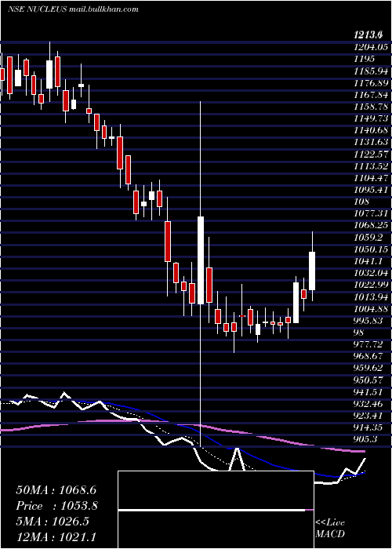The image size is (392, 549).
Task: Click inside the MACD indicator box
Action: click(216, 510)
